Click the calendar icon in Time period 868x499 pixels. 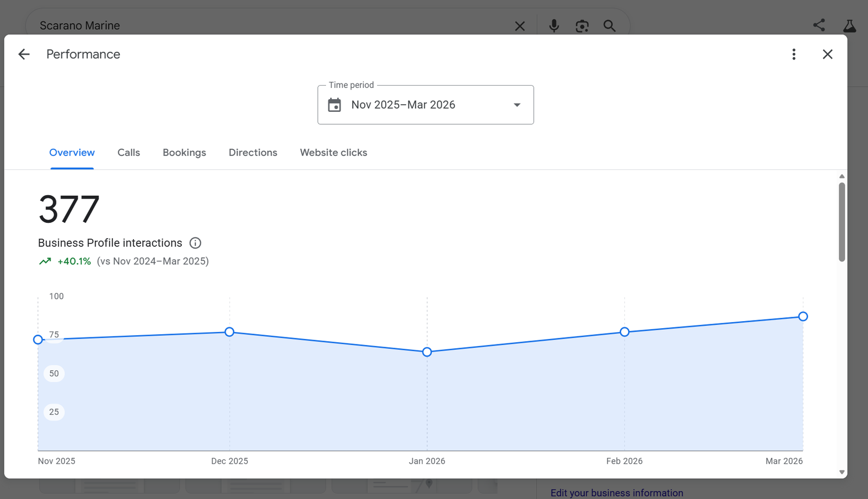pyautogui.click(x=335, y=105)
